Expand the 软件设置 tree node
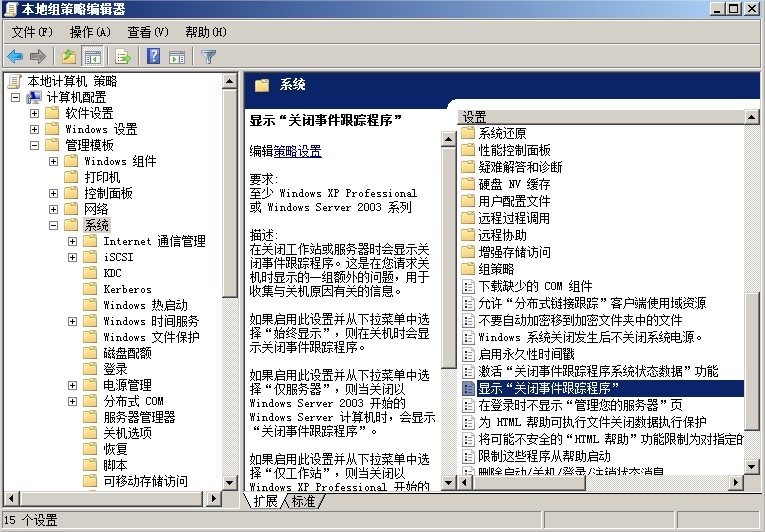 (x=35, y=113)
